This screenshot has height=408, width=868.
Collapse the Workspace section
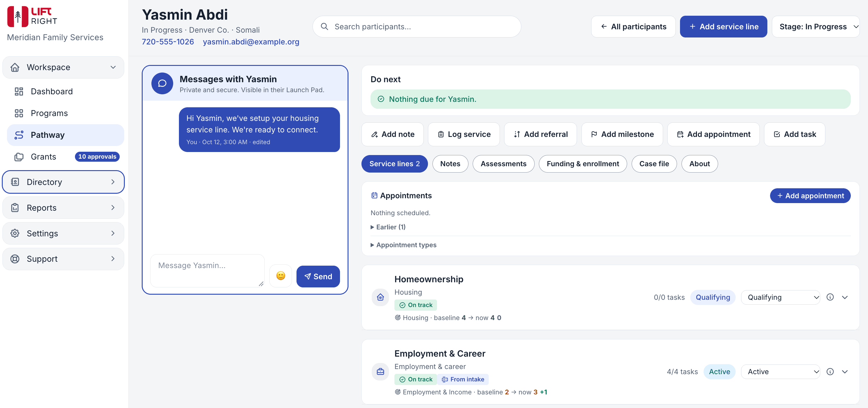coord(63,67)
